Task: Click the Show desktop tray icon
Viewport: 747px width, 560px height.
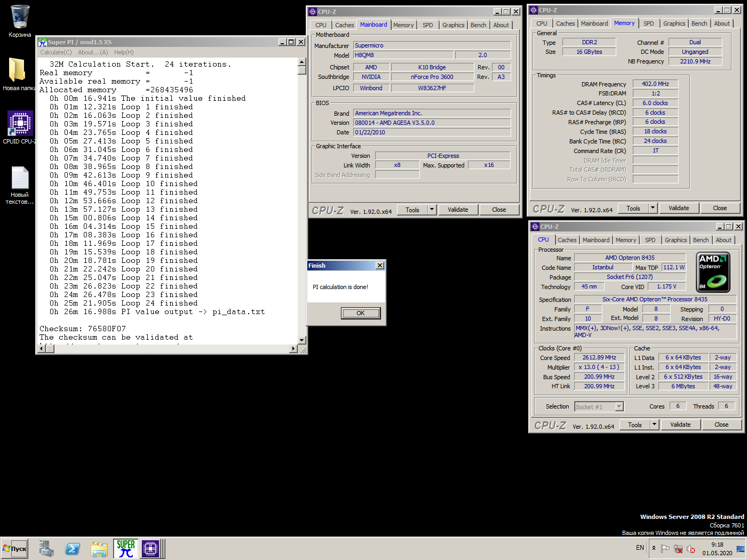Action: tap(741, 548)
